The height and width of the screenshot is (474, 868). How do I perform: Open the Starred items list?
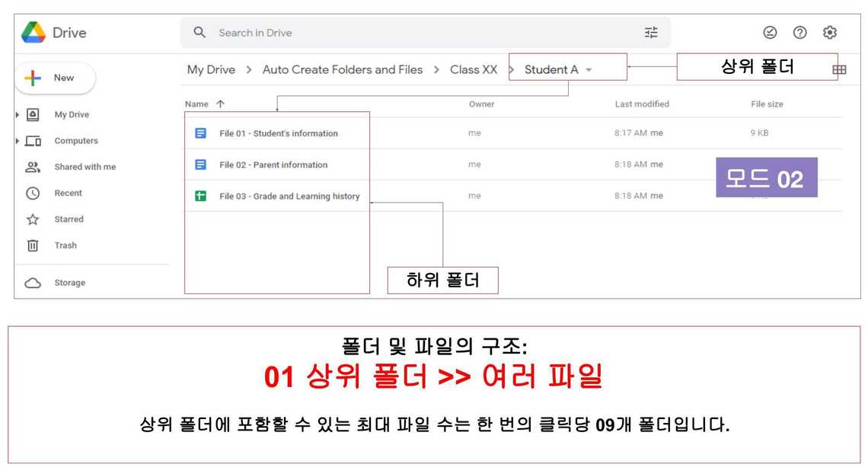point(69,219)
